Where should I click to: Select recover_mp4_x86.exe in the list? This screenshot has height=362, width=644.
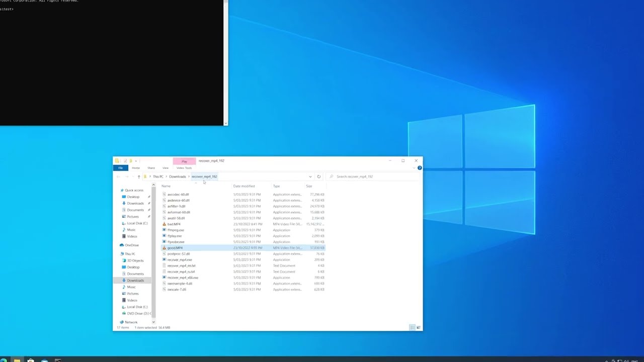(x=183, y=278)
